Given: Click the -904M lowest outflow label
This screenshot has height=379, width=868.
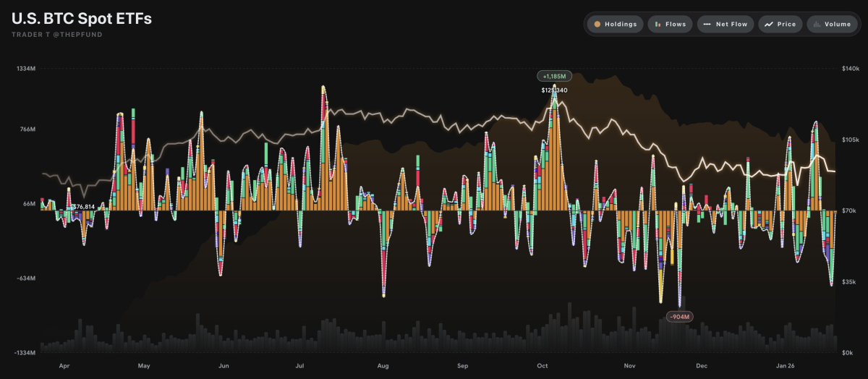Looking at the screenshot, I should 680,317.
